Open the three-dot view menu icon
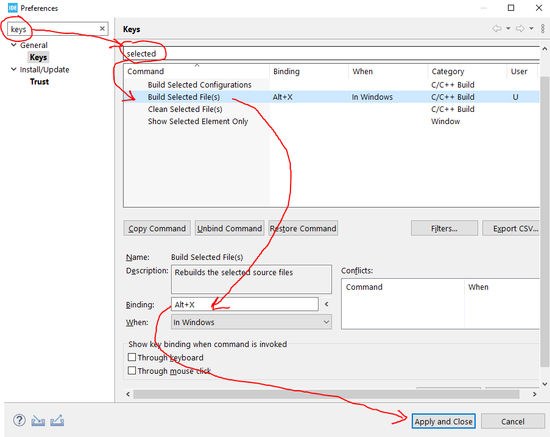The image size is (550, 437). (x=543, y=28)
